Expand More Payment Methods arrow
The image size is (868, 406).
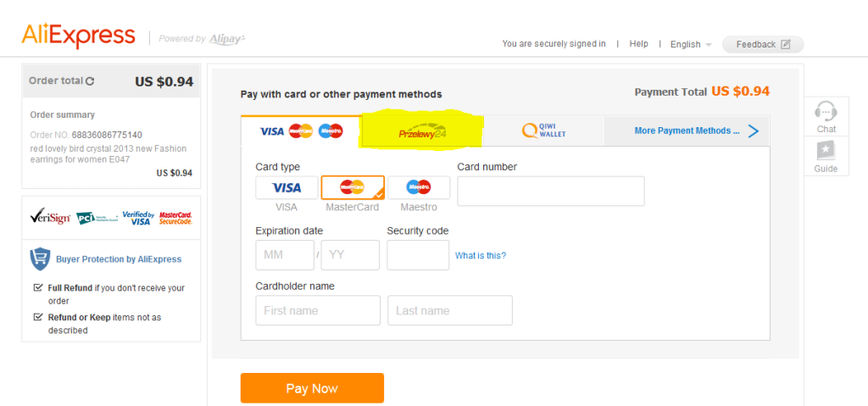pos(753,131)
